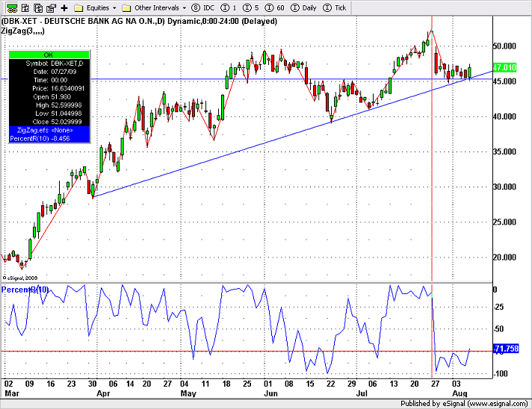Click the DBK-XET Deutsche Bank chart title
Screen dimensions: 532x409
[139, 22]
